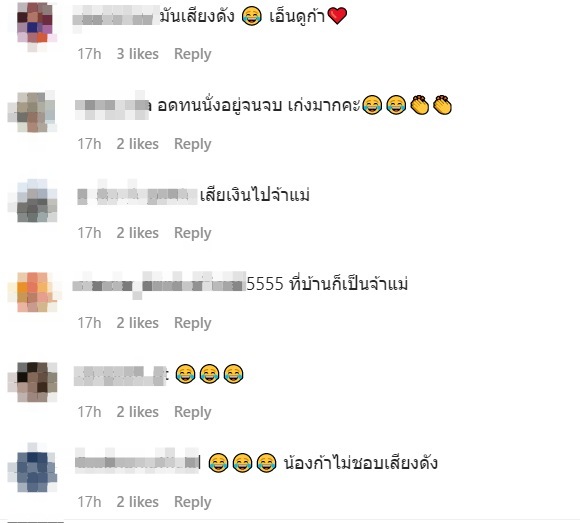The width and height of the screenshot is (580, 523).
Task: Click the brown-black avatar beside three-emoji comment
Action: 33,382
